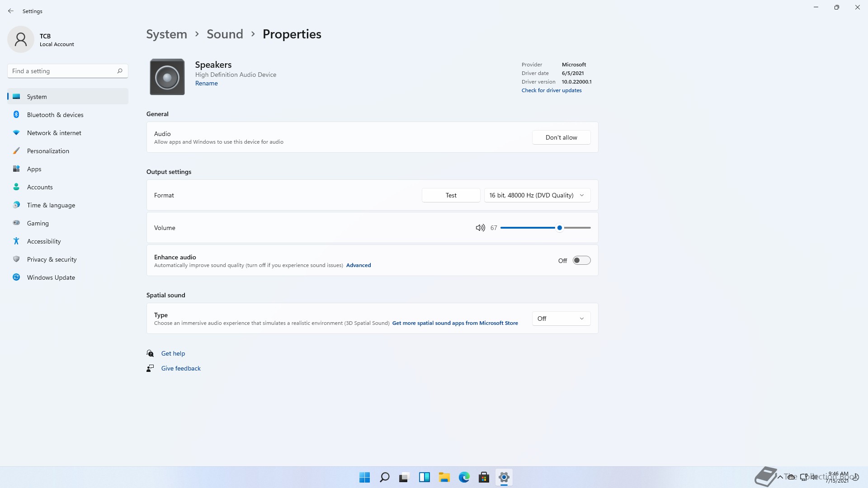This screenshot has height=488, width=868.
Task: Click the Don't allow button
Action: point(561,137)
